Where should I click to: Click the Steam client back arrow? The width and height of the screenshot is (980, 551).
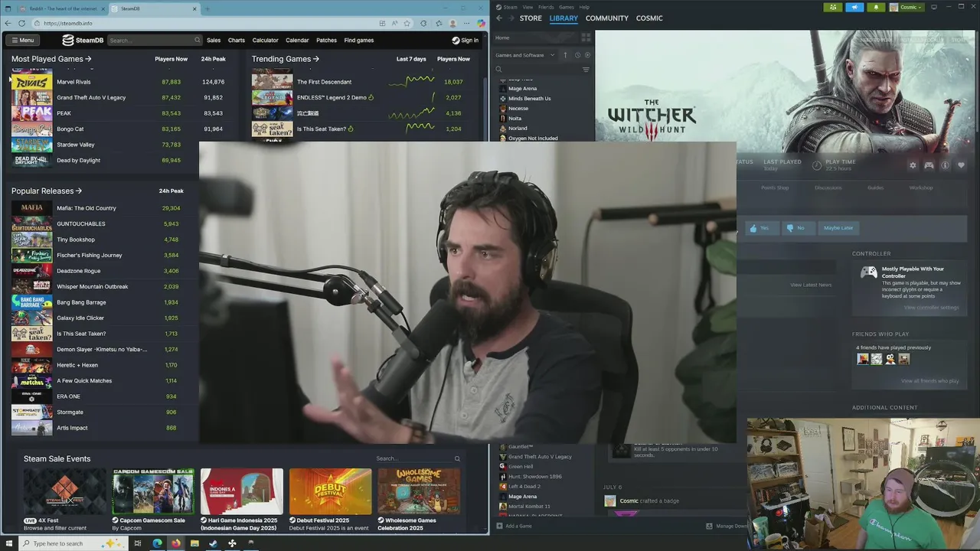coord(499,18)
